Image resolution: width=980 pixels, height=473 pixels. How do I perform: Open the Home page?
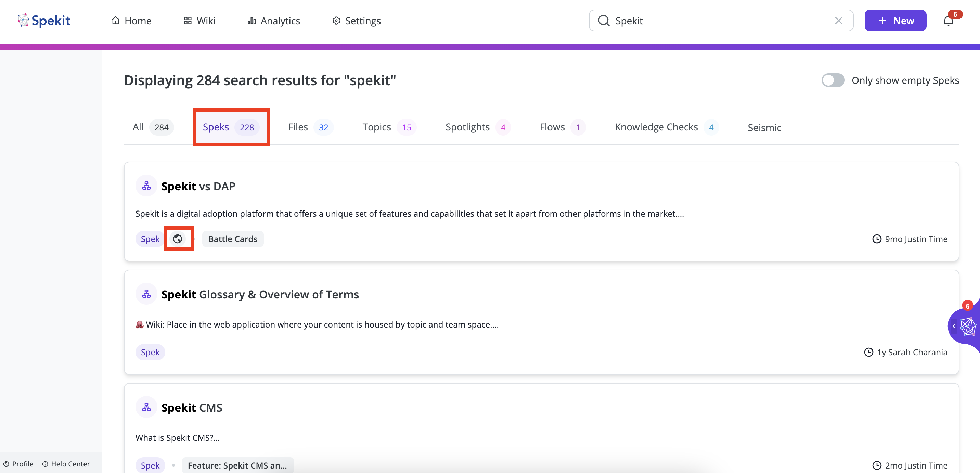(x=131, y=21)
